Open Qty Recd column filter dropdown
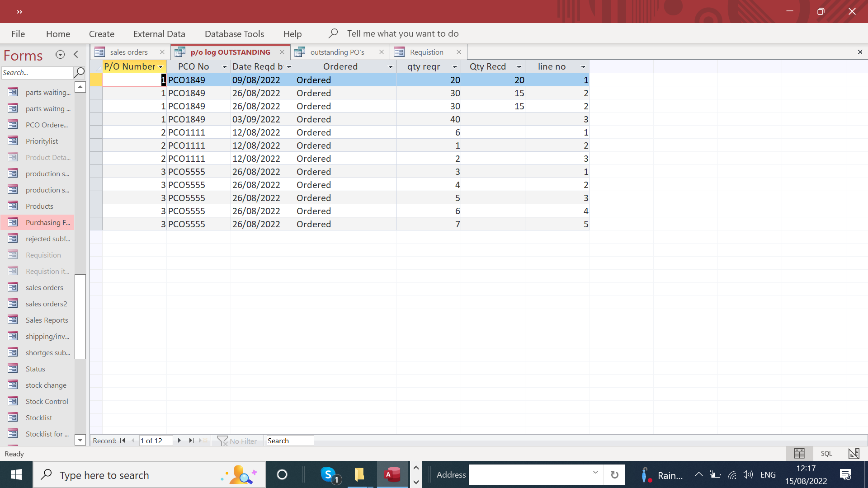Image resolution: width=868 pixels, height=488 pixels. (x=519, y=67)
